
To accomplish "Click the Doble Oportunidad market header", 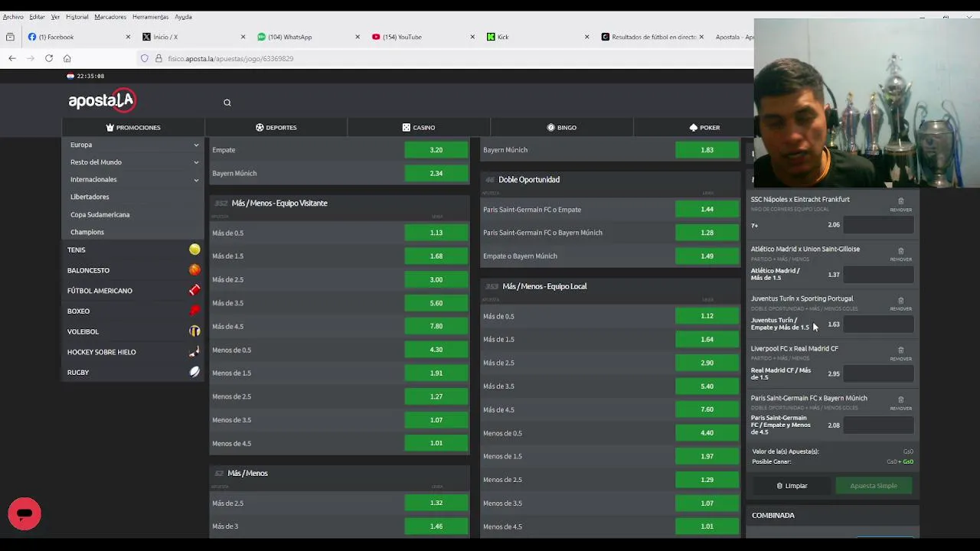I will pos(610,180).
